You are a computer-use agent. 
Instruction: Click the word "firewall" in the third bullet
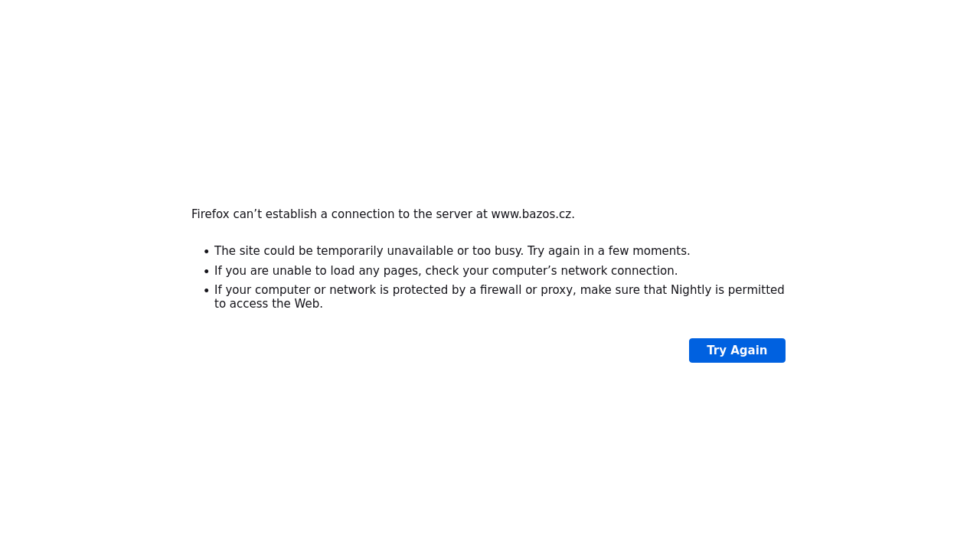[501, 290]
